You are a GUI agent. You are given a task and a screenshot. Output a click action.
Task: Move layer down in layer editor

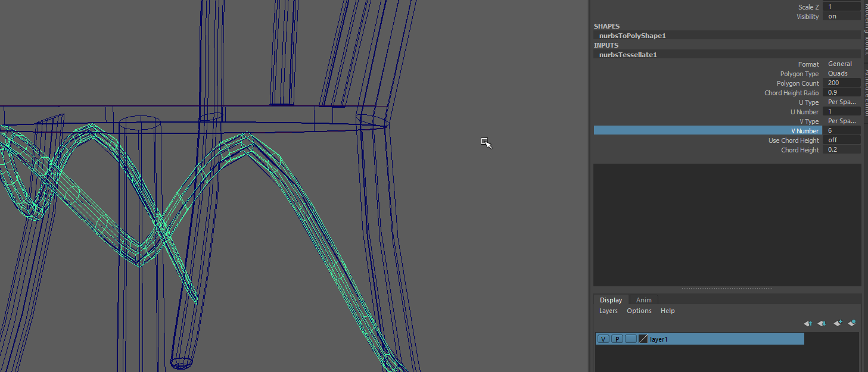tap(822, 323)
